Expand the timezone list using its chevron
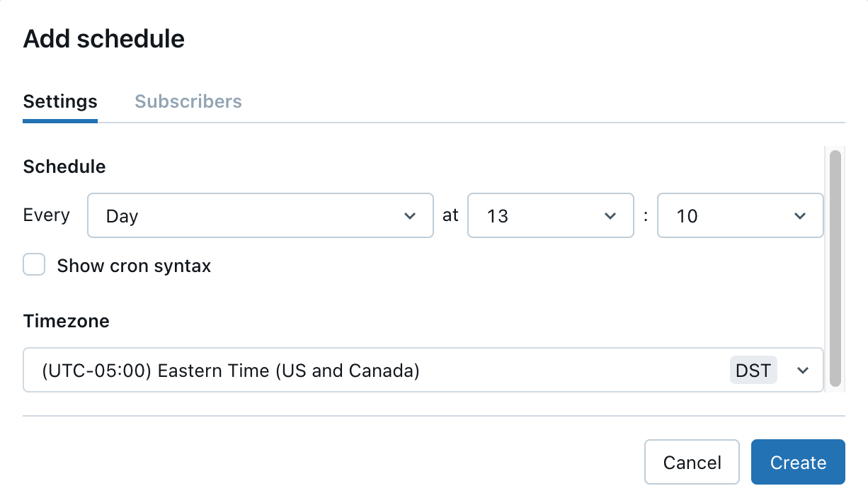The width and height of the screenshot is (868, 503). (x=803, y=370)
